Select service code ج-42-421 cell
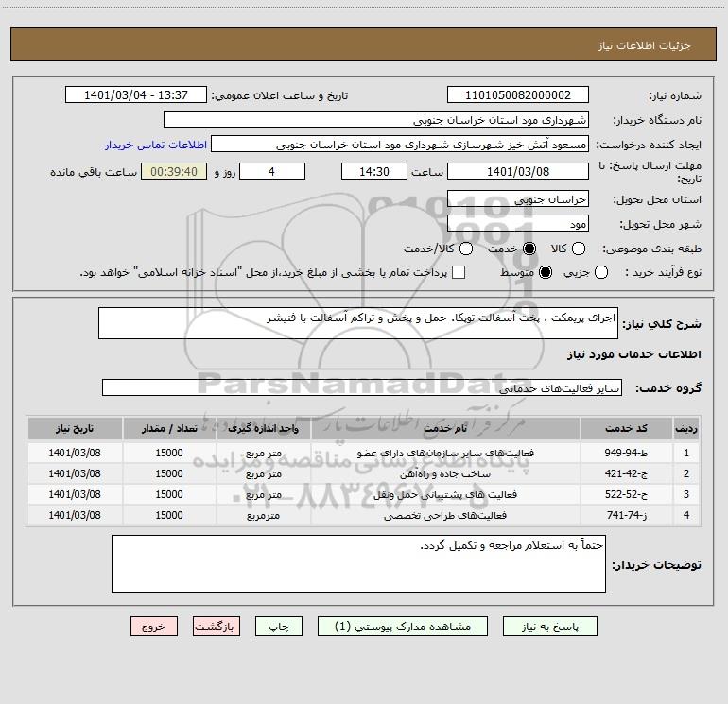This screenshot has height=704, width=728. pyautogui.click(x=626, y=473)
